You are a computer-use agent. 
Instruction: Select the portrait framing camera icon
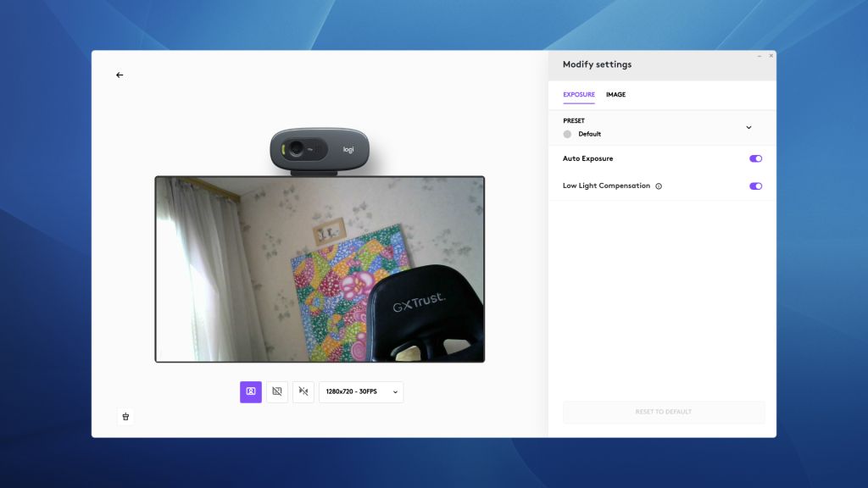251,391
